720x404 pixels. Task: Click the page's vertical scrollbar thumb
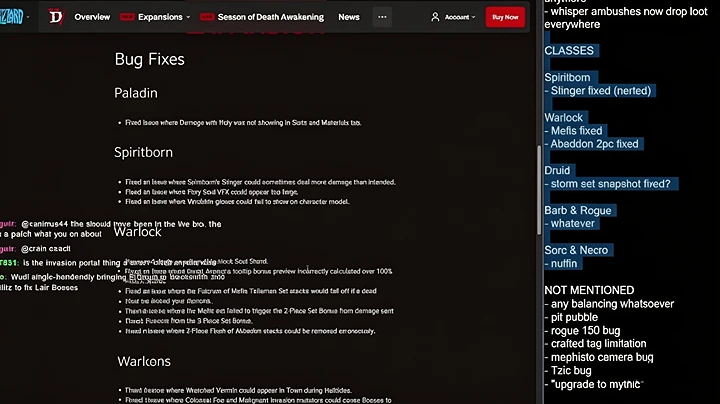539,190
